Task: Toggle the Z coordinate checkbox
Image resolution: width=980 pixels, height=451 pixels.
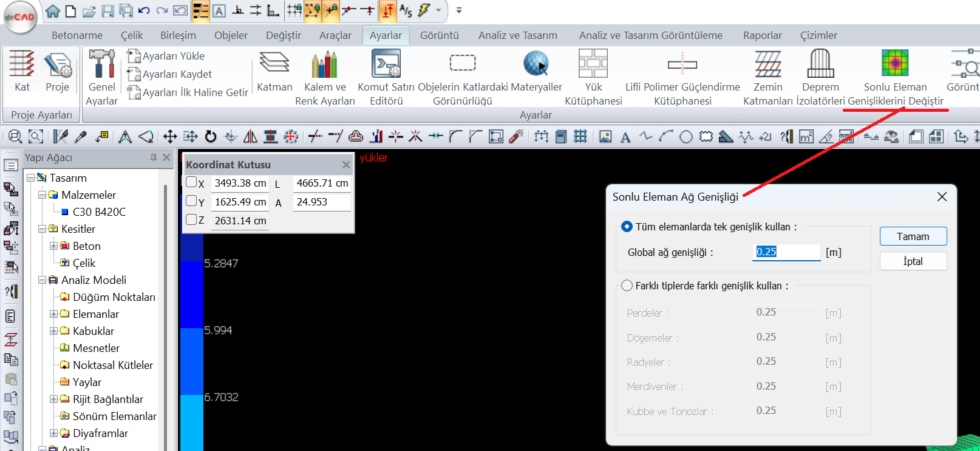Action: point(191,219)
